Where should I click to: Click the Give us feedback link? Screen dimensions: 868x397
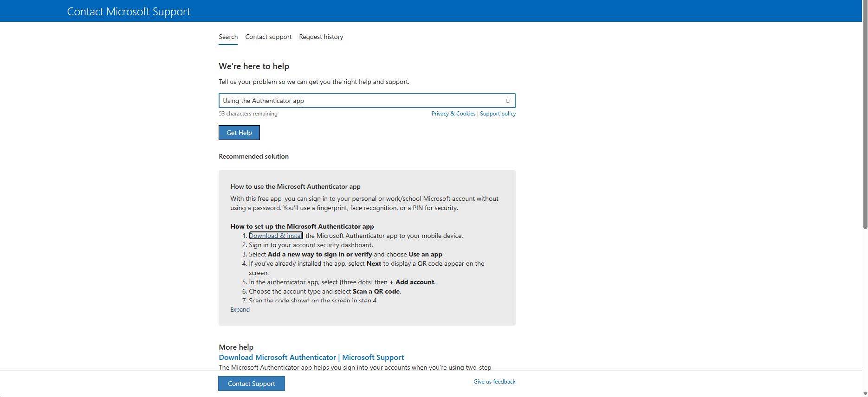coord(494,382)
